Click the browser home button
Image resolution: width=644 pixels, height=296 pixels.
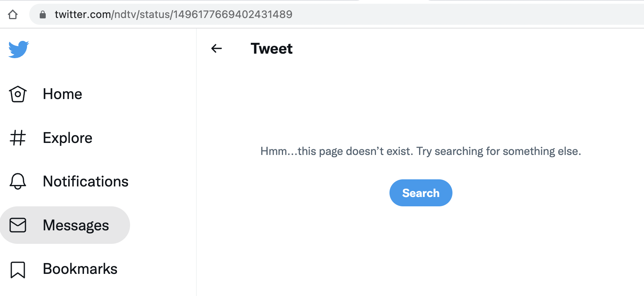pyautogui.click(x=13, y=15)
